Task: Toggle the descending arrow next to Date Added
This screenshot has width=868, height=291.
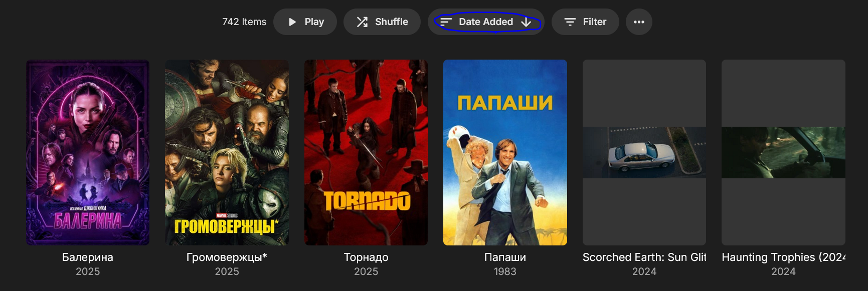Action: 526,22
